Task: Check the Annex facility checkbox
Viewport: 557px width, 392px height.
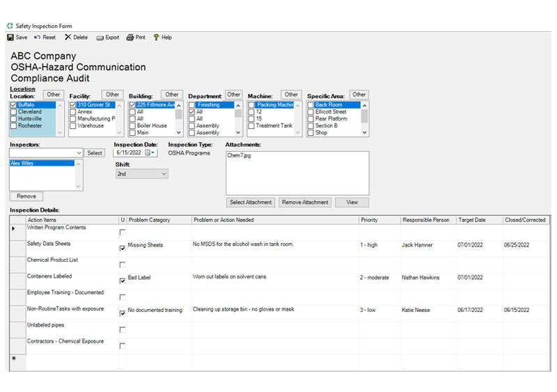Action: click(x=73, y=112)
